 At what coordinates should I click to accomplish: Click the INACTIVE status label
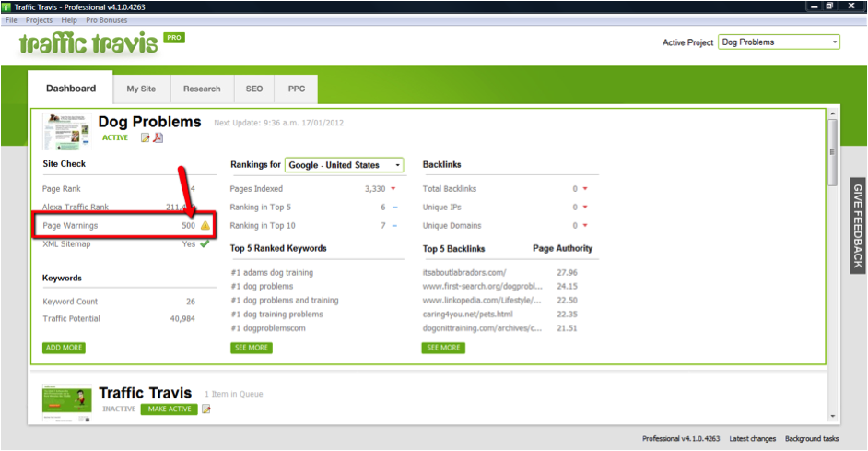[119, 409]
